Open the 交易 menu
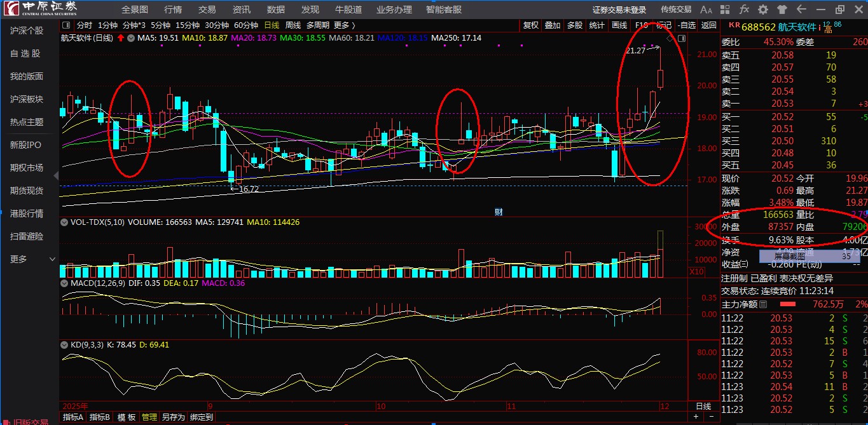 (207, 10)
